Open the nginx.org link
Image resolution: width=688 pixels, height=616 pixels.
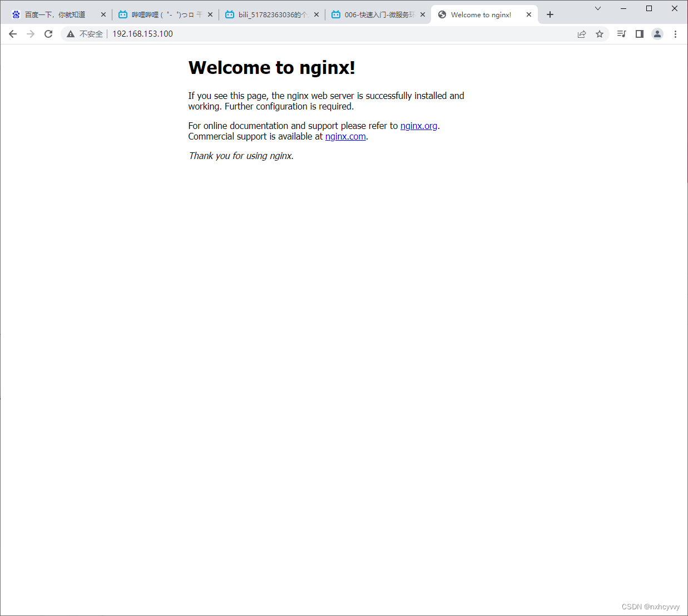click(x=419, y=126)
